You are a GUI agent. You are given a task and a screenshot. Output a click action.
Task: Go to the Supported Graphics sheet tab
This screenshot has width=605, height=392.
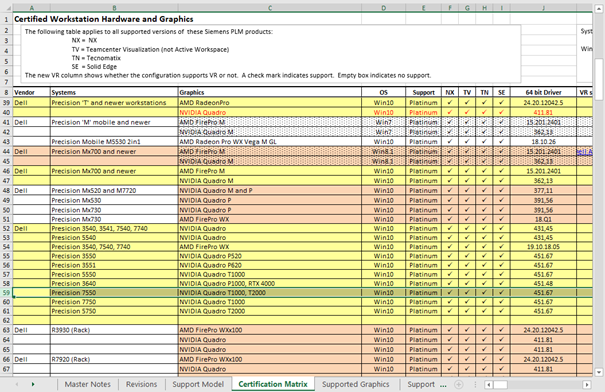(355, 384)
